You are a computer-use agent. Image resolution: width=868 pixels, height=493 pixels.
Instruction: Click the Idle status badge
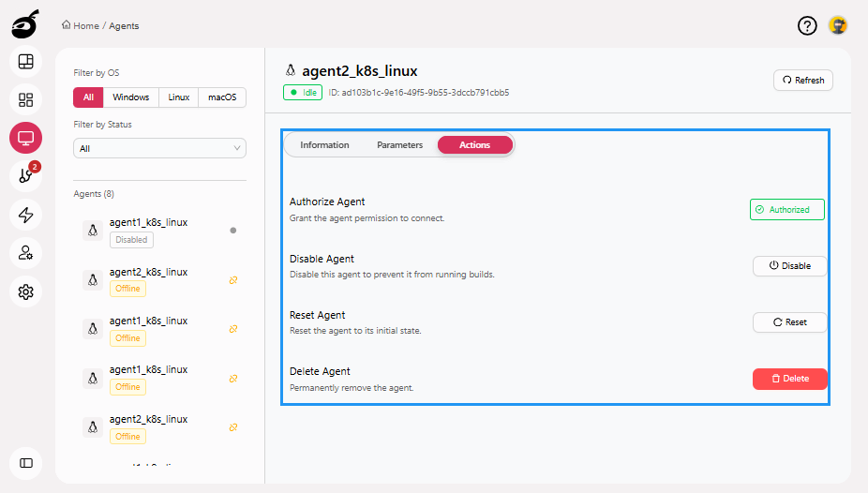click(x=303, y=93)
